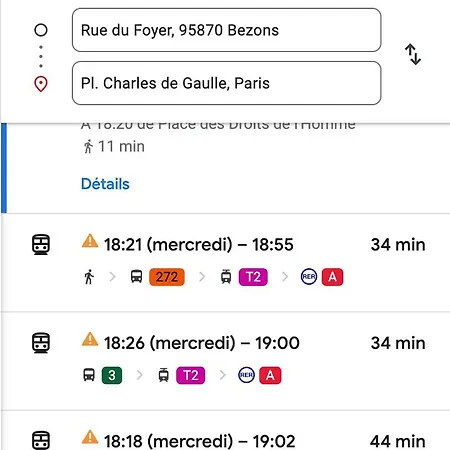Viewport: 450px width, 450px height.
Task: Click the T2 tram badge in 18:26 route
Action: pyautogui.click(x=191, y=375)
